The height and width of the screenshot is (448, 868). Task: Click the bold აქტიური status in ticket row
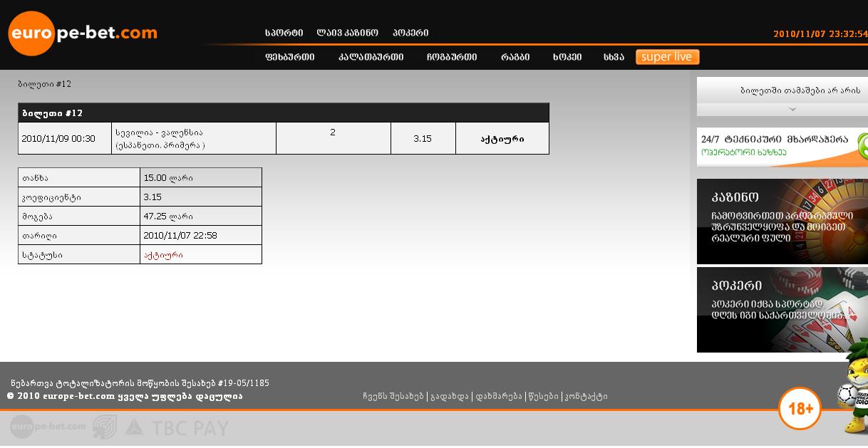pyautogui.click(x=502, y=138)
